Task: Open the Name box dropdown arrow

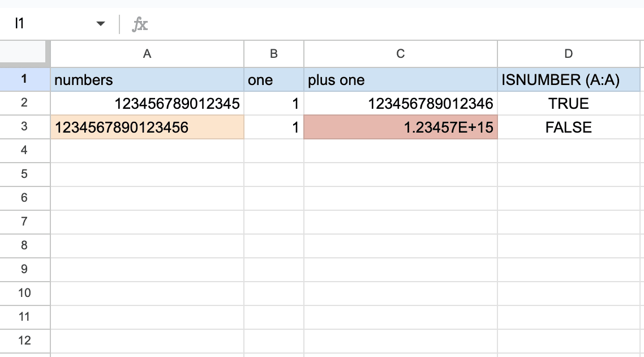Action: tap(101, 24)
